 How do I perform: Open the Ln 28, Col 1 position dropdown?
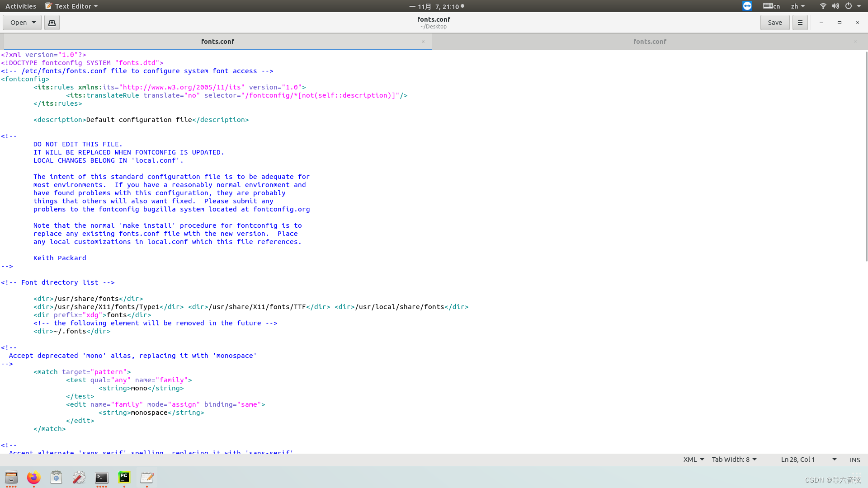pos(809,460)
